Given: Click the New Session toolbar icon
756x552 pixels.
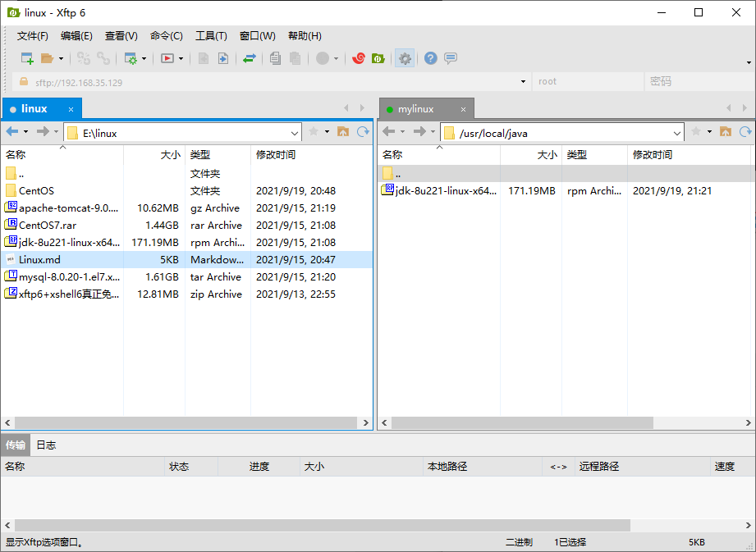Looking at the screenshot, I should point(27,58).
